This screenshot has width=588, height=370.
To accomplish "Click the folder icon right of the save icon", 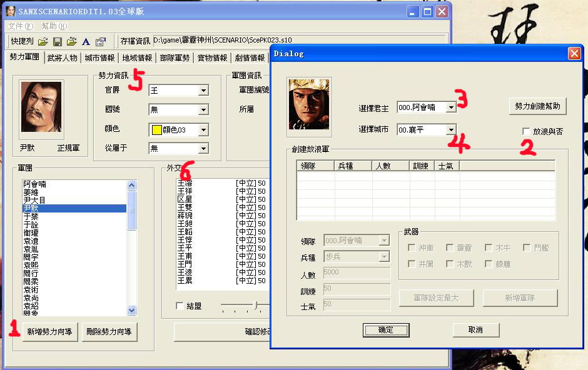I will point(72,41).
